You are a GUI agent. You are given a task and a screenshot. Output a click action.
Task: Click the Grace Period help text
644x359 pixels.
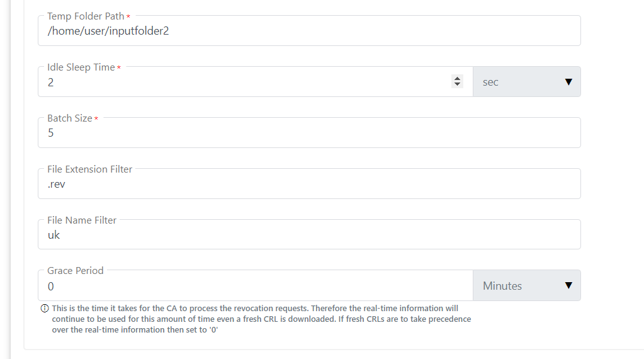(x=261, y=319)
